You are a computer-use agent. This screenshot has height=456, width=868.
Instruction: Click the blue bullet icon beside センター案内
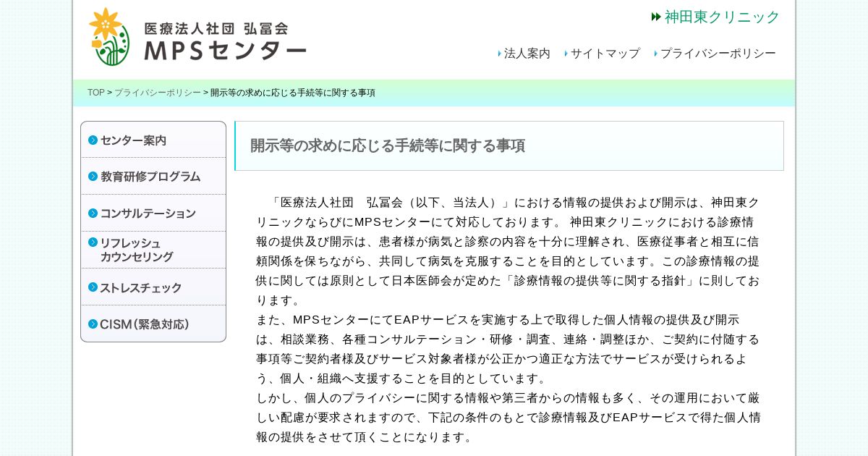[x=93, y=140]
